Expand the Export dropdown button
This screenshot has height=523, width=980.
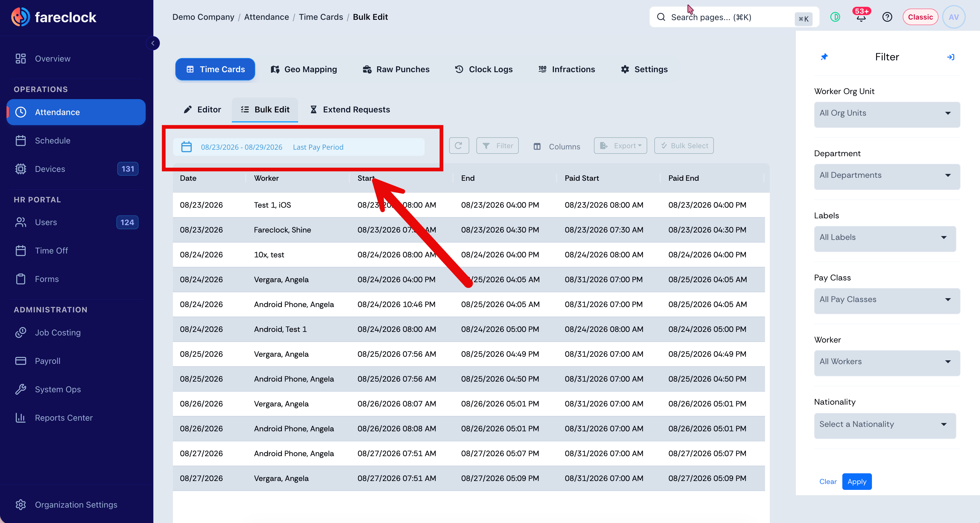coord(621,146)
